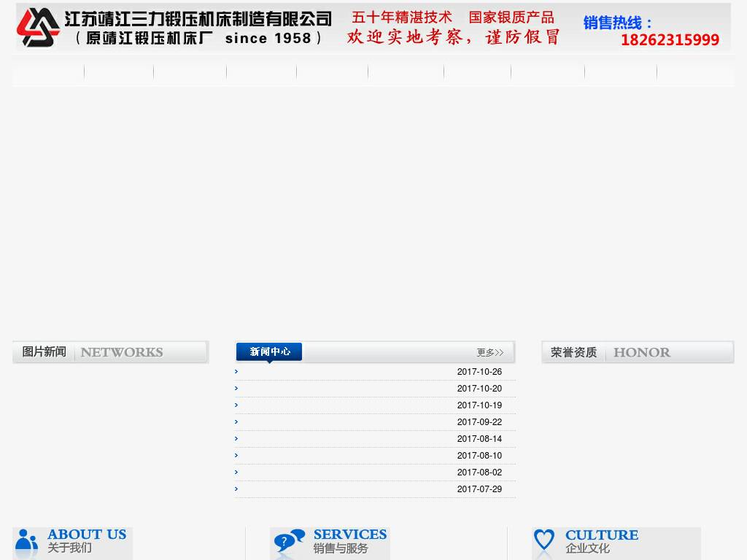
Task: Click the Services speech bubble icon
Action: pos(289,540)
